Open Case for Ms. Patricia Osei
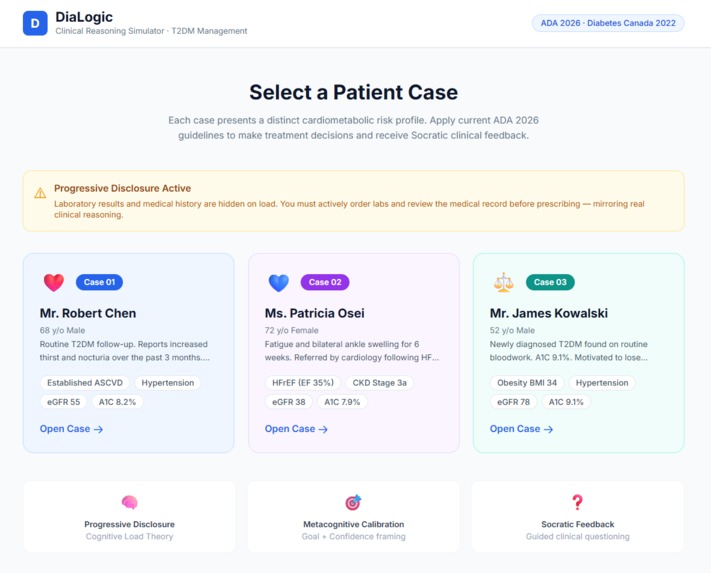The image size is (711, 573). point(296,429)
